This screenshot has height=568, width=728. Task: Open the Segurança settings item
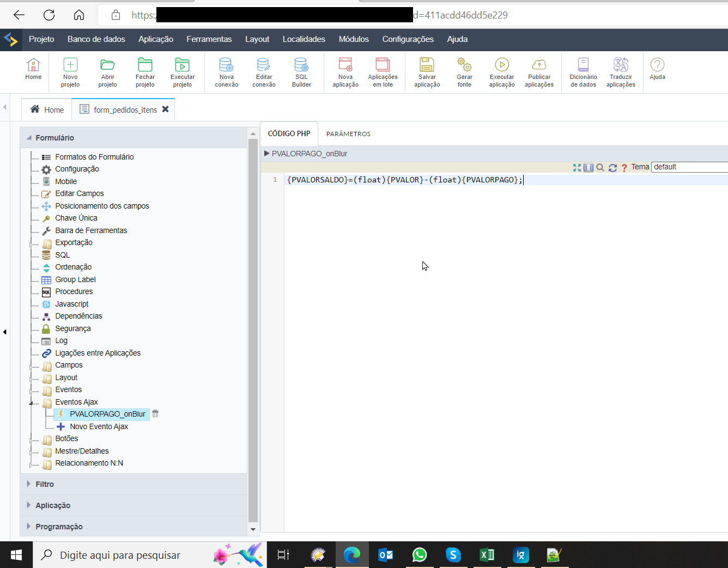(x=73, y=328)
